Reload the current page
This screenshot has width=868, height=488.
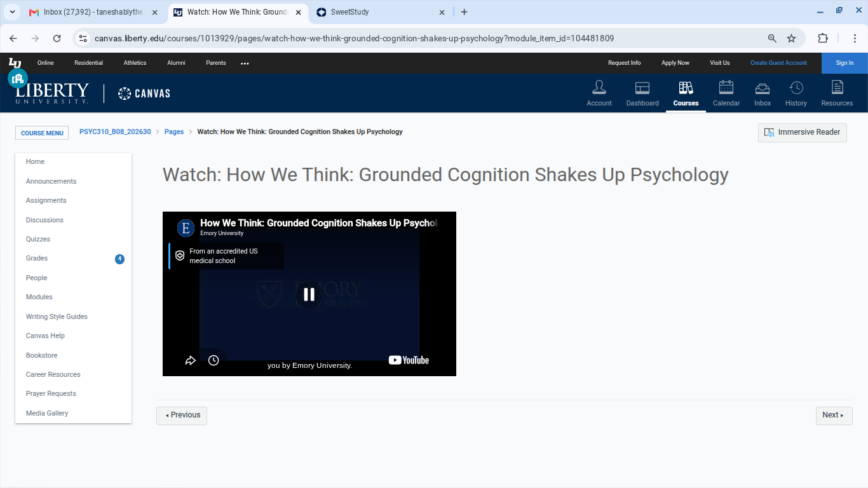[x=57, y=38]
